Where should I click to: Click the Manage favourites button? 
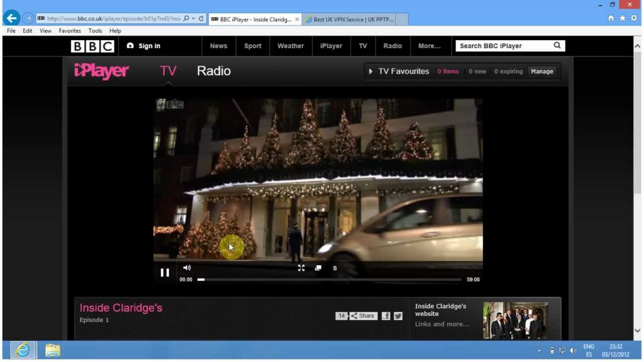pyautogui.click(x=542, y=71)
